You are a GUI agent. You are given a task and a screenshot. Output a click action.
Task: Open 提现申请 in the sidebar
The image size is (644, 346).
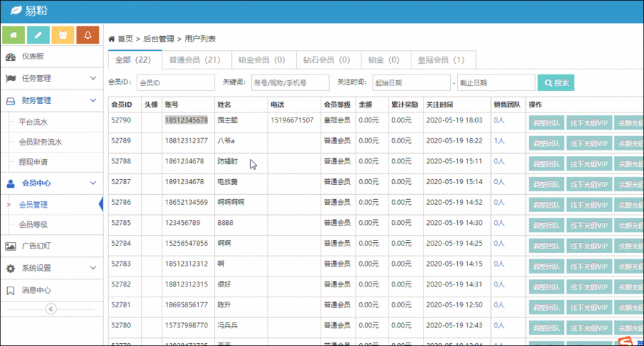point(34,162)
